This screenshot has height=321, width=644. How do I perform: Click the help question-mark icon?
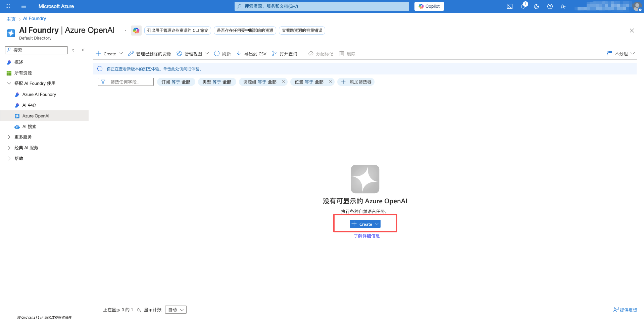pyautogui.click(x=550, y=6)
